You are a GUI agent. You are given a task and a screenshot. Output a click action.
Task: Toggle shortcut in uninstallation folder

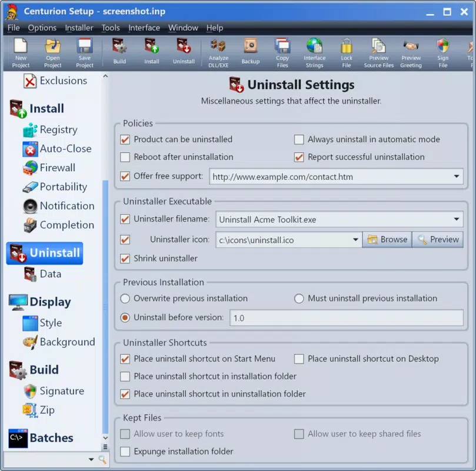[125, 394]
